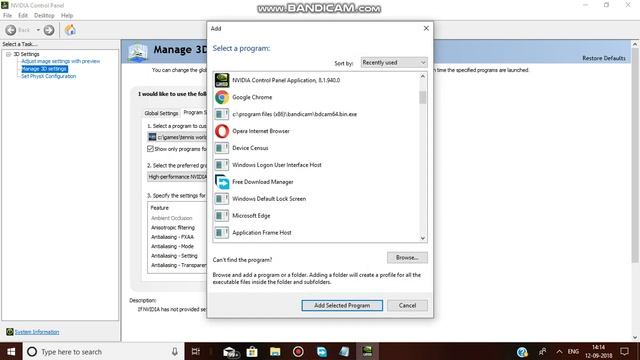Select Windows Logon User Interface Host icon
The width and height of the screenshot is (640, 360).
(x=222, y=165)
